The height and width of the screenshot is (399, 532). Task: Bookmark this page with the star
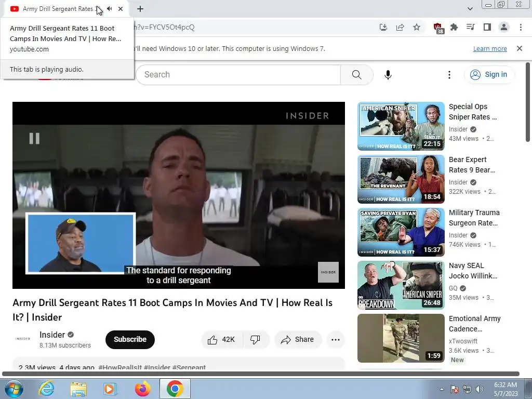point(417,27)
